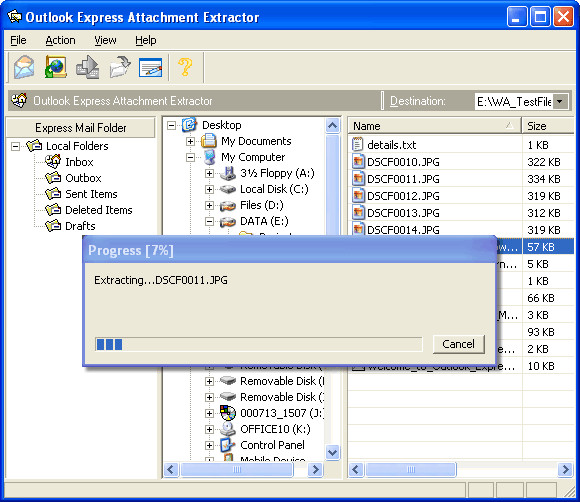The width and height of the screenshot is (580, 502).
Task: Select the Deleted Items mail folder
Action: tap(99, 210)
